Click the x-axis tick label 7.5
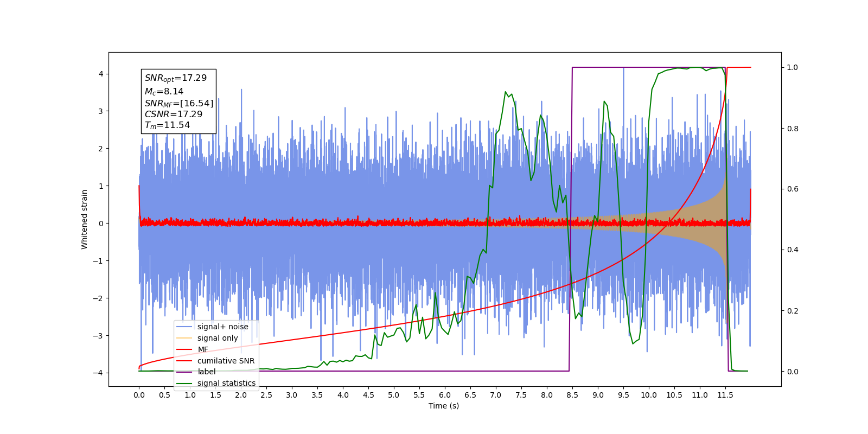 click(521, 395)
